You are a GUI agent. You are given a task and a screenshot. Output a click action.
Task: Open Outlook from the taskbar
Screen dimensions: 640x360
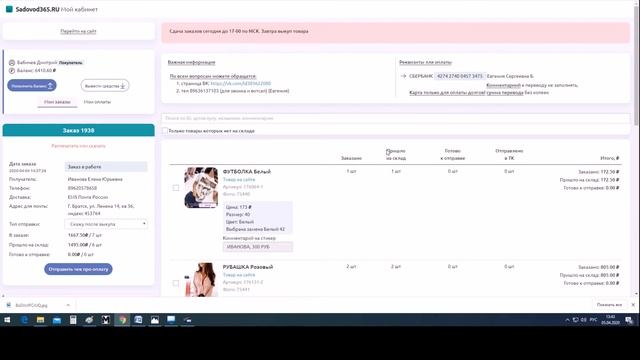[x=138, y=320]
